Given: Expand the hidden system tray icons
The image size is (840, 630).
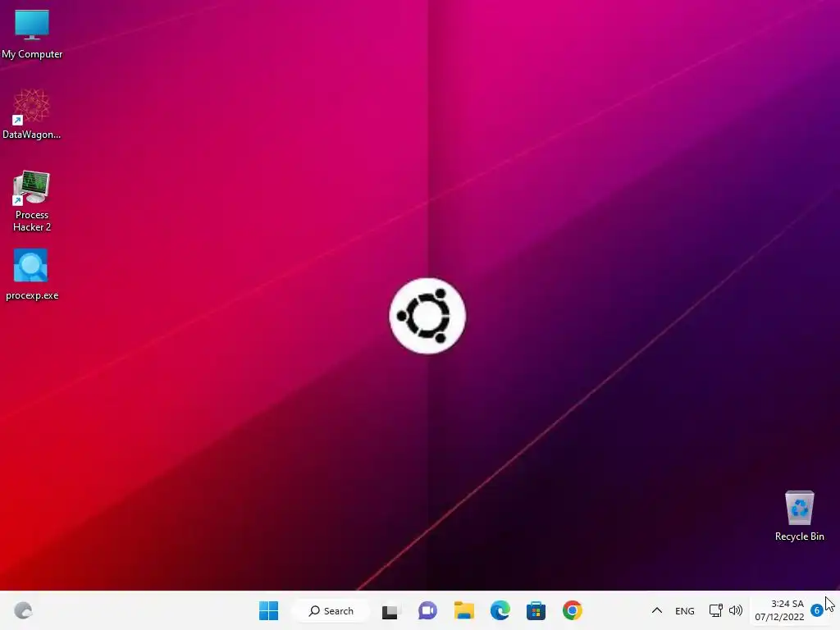Looking at the screenshot, I should coord(657,610).
